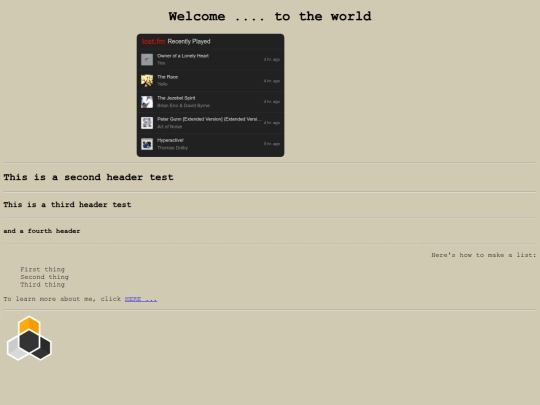Open the album art for The Race

pyautogui.click(x=147, y=81)
